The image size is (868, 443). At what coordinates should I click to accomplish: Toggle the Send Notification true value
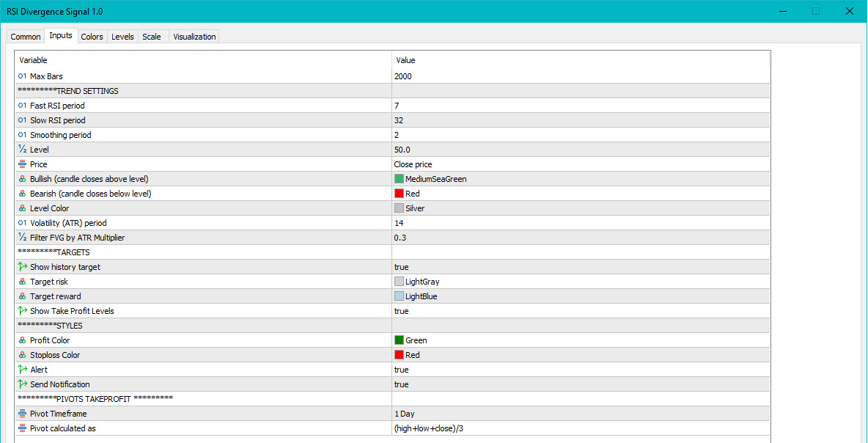click(x=401, y=384)
